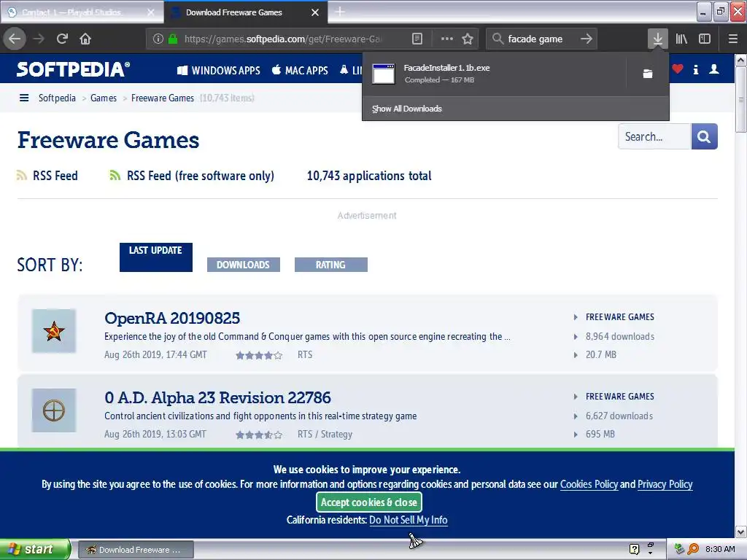Click RSS Feed (free software only) link
747x560 pixels.
(201, 176)
